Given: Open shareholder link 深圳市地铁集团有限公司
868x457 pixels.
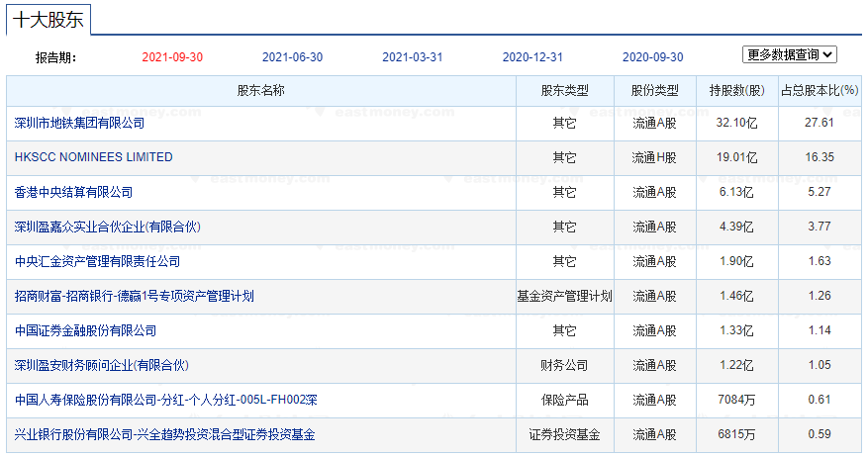Looking at the screenshot, I should [x=79, y=124].
